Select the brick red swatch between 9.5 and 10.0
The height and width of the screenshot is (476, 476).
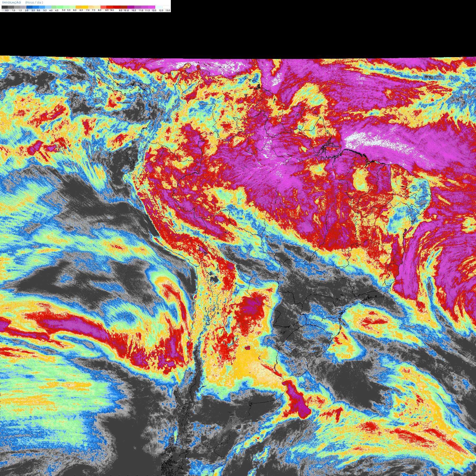(x=124, y=7)
